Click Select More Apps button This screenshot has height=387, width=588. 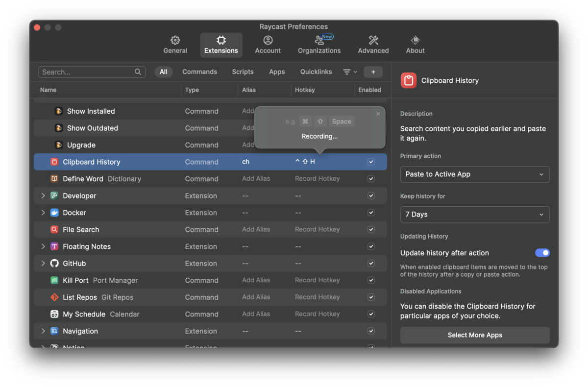tap(475, 335)
